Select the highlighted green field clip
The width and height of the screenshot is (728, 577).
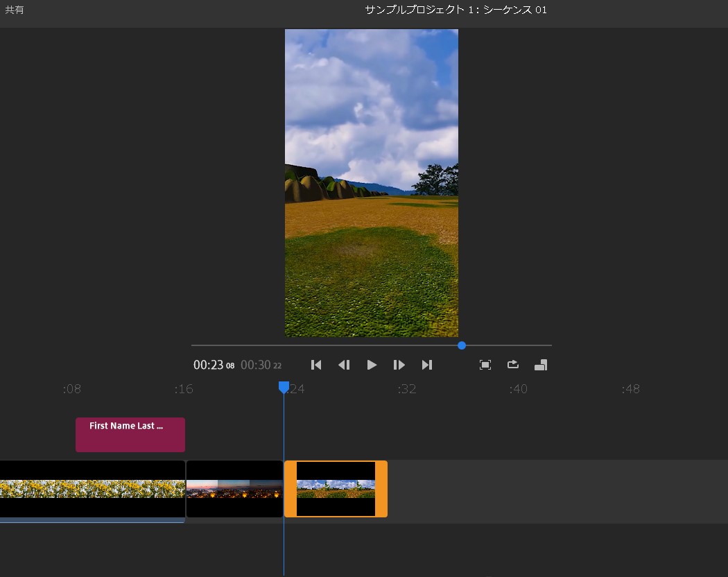pyautogui.click(x=336, y=489)
